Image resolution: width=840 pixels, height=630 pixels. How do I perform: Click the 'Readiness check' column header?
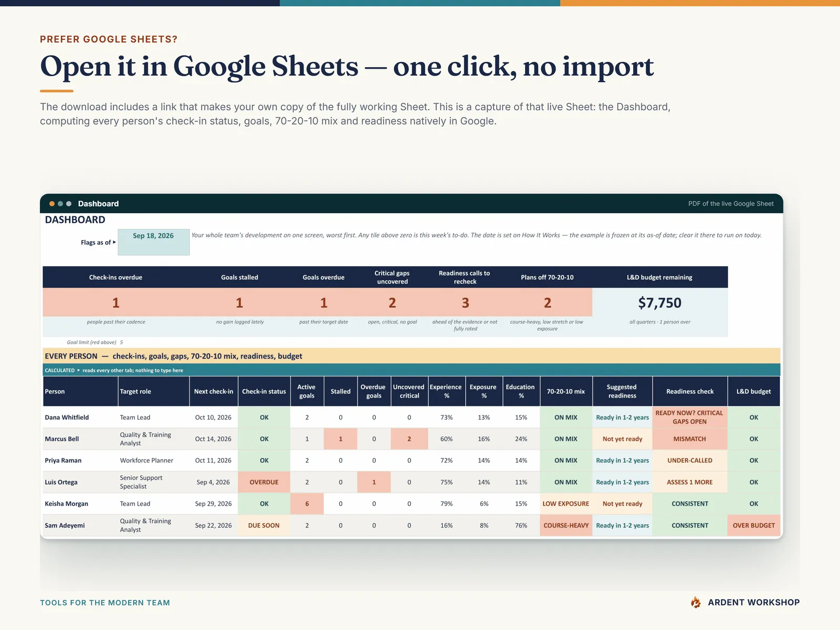click(690, 391)
